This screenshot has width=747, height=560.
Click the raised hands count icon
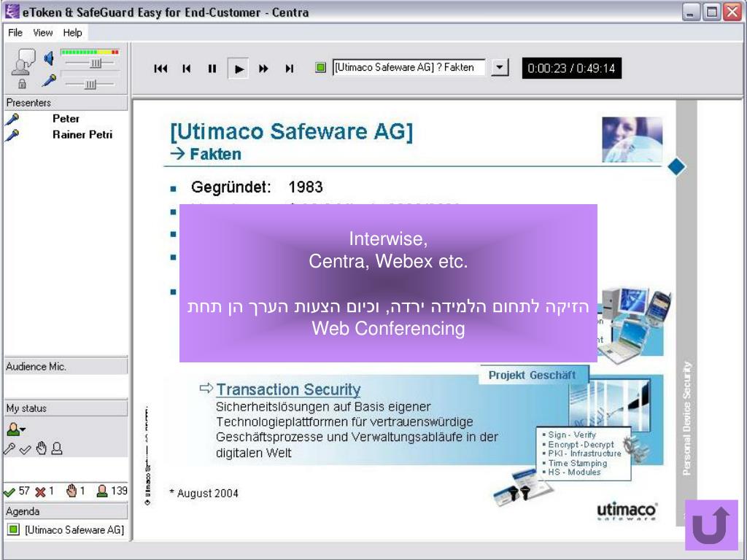(71, 491)
